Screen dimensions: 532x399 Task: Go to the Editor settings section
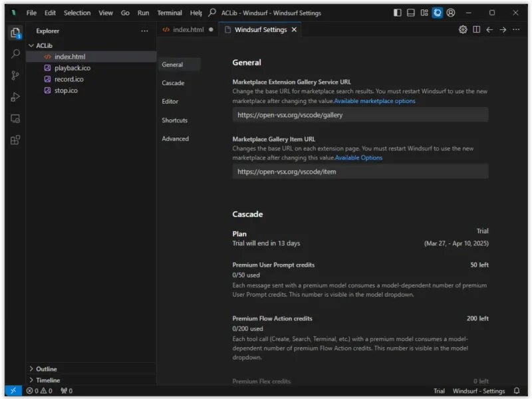[170, 102]
